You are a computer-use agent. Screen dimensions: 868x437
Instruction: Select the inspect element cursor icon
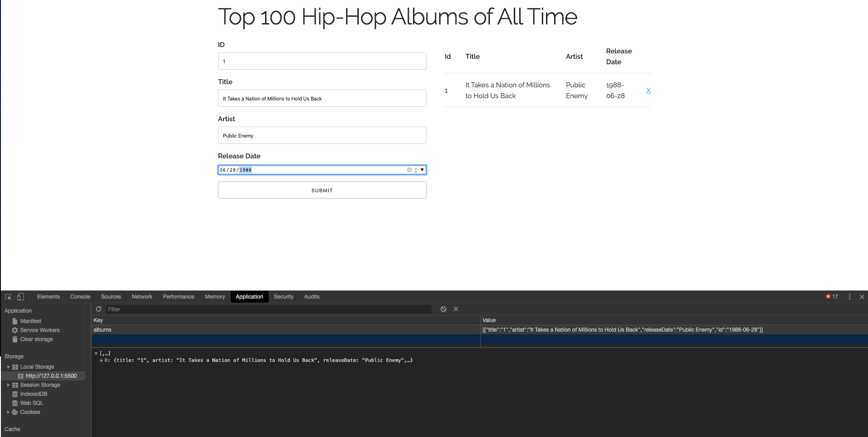click(8, 297)
